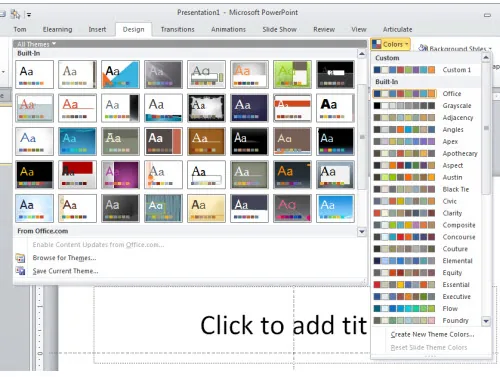Viewport: 500px width, 377px height.
Task: Click the Browse for Themes folder icon
Action: coord(20,258)
